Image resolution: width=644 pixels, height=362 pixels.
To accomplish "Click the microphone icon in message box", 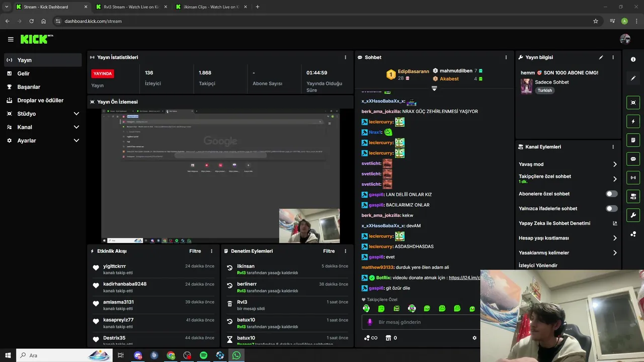I will click(370, 322).
